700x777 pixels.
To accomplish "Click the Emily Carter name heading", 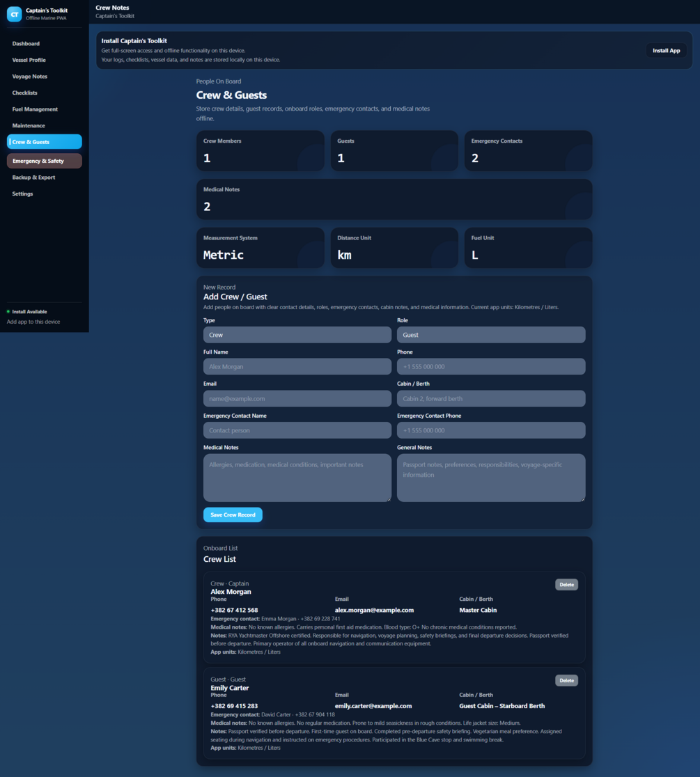I will (230, 688).
